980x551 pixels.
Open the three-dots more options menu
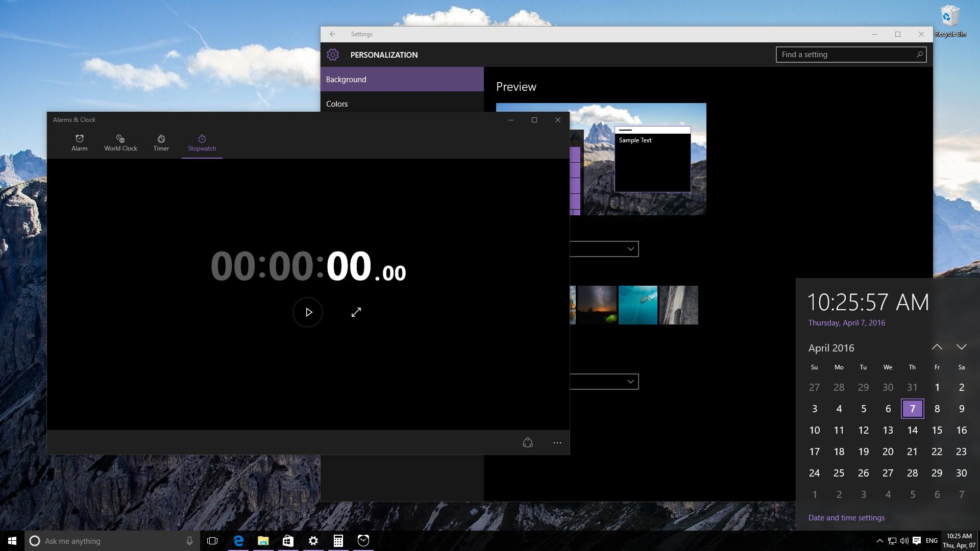pyautogui.click(x=557, y=443)
